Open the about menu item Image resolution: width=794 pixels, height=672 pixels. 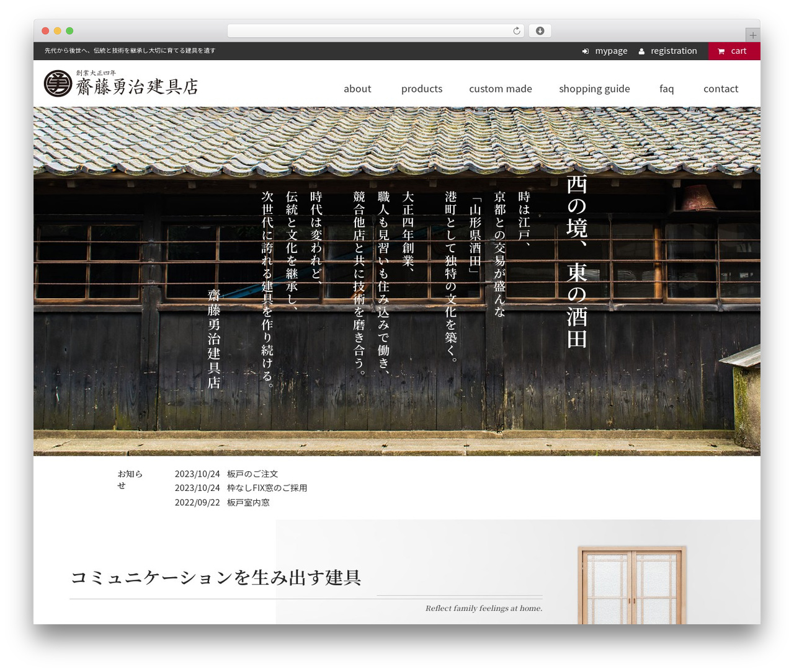tap(357, 89)
